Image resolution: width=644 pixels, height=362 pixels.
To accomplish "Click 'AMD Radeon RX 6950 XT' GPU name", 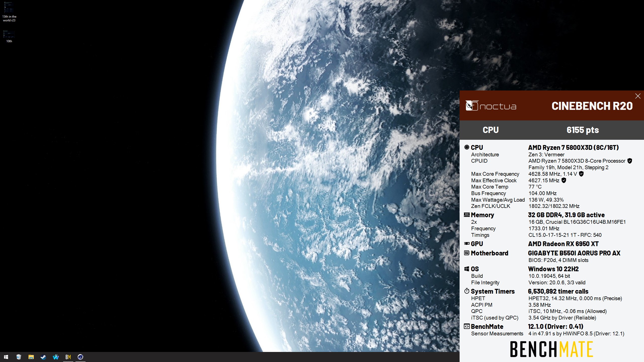I will tap(563, 244).
